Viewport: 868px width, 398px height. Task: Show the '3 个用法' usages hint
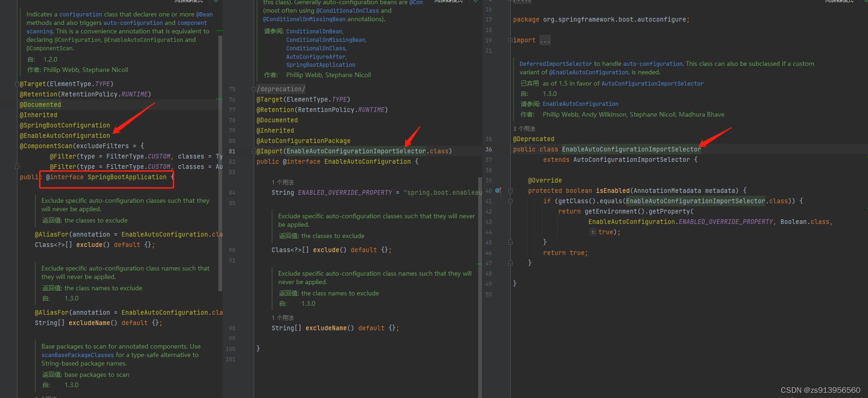point(524,129)
